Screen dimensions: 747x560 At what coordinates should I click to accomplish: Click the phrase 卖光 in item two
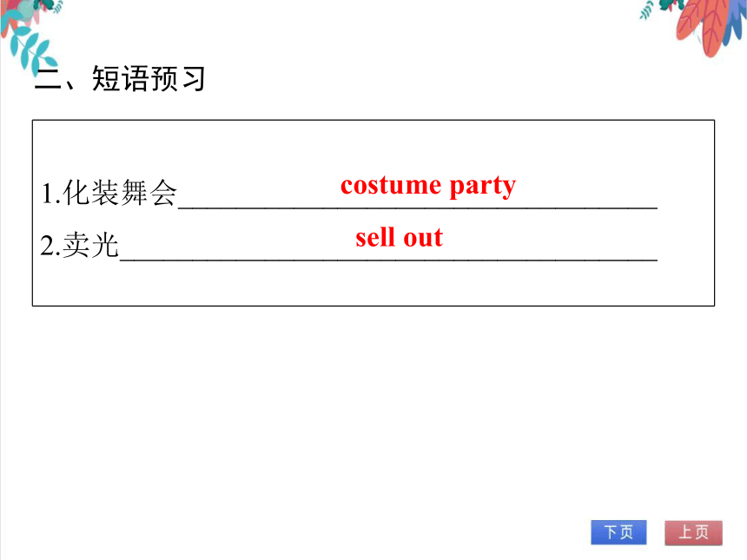[x=90, y=245]
